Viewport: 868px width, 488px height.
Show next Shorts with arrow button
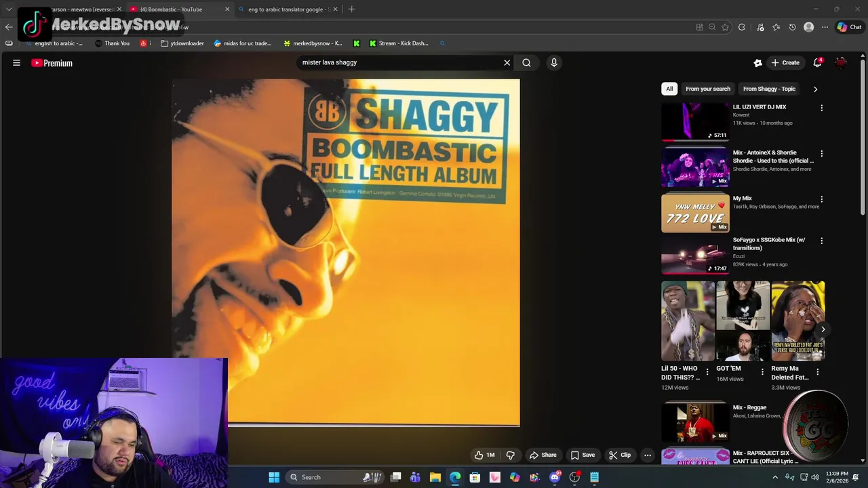(823, 329)
